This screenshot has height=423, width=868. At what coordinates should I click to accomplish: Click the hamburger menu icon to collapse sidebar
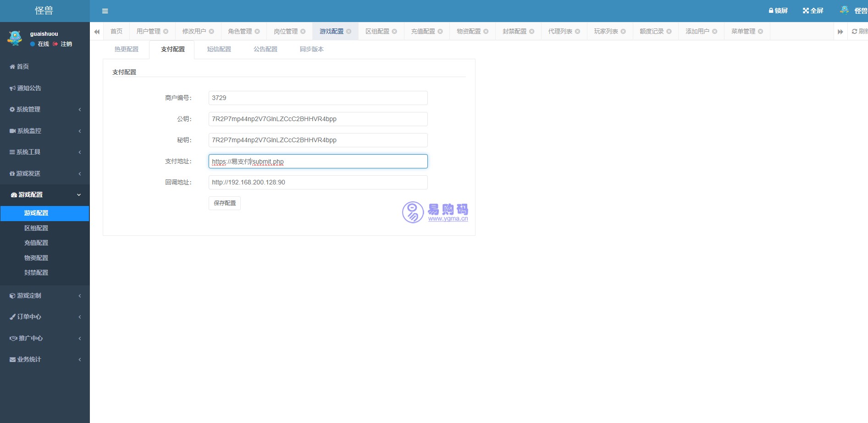105,11
